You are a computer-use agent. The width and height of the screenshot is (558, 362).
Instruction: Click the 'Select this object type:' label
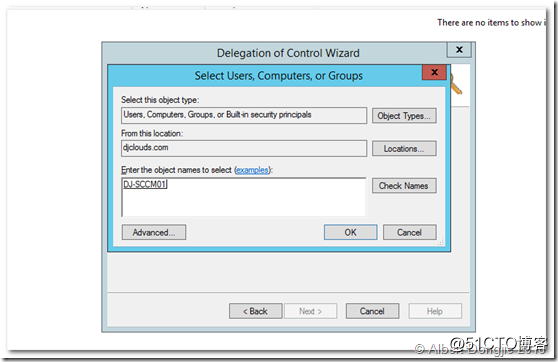tap(160, 100)
